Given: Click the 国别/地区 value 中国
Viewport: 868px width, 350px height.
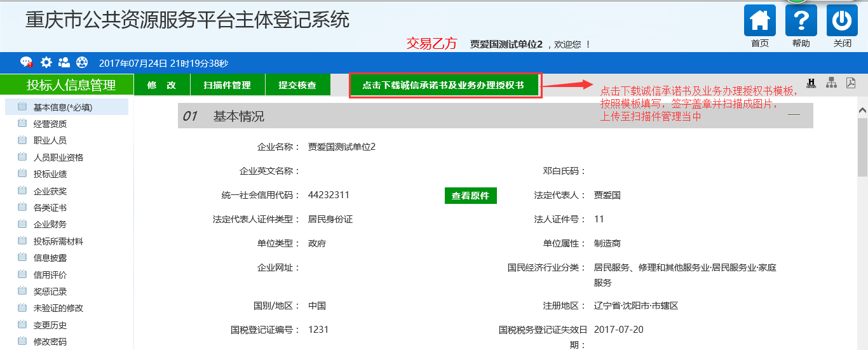Looking at the screenshot, I should click(316, 306).
